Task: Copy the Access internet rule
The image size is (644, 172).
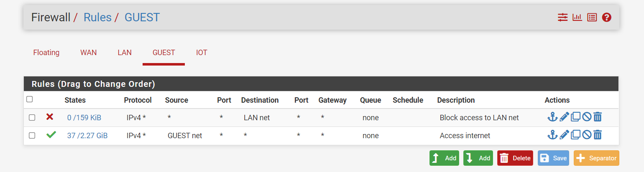Action: (575, 135)
